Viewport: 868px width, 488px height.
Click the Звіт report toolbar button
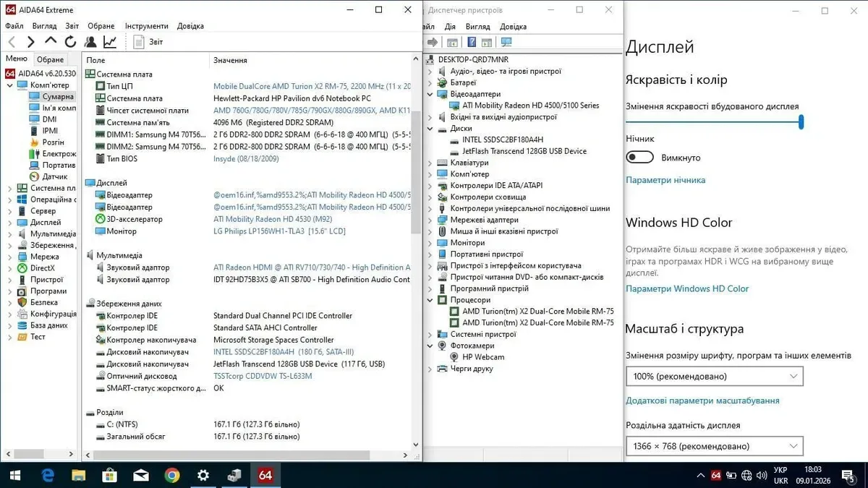coord(148,42)
